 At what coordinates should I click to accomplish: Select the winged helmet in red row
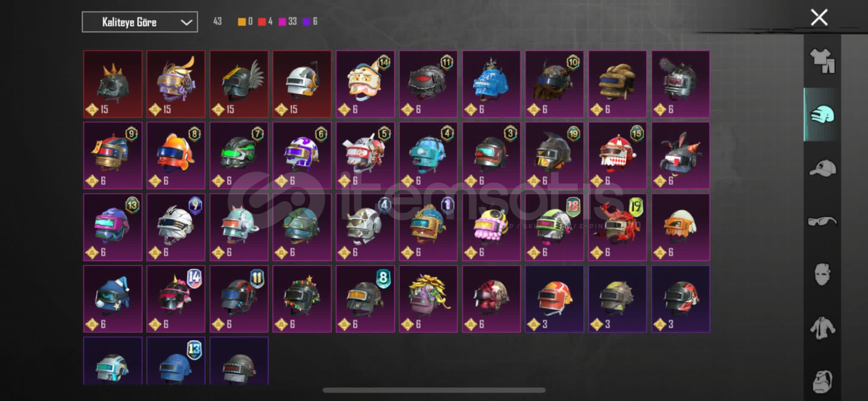pos(239,84)
